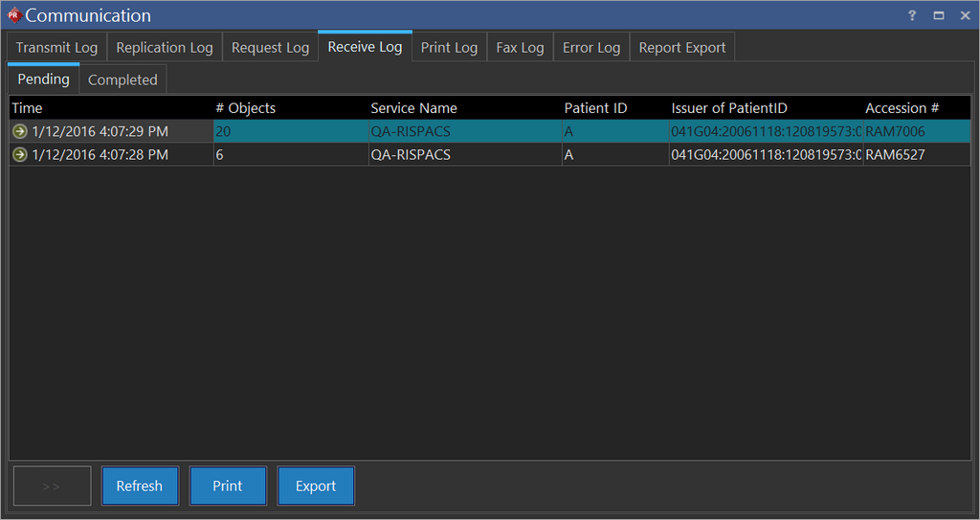View the Error Log tab
Viewport: 980px width, 520px height.
(x=590, y=48)
